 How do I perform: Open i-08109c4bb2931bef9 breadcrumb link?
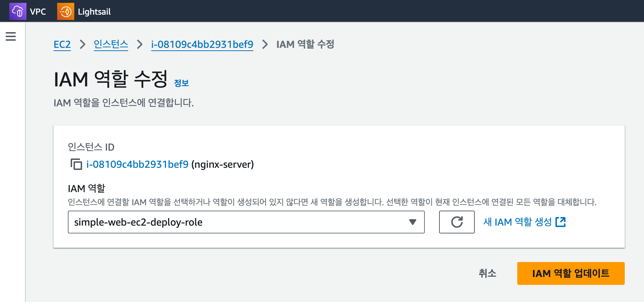point(202,45)
